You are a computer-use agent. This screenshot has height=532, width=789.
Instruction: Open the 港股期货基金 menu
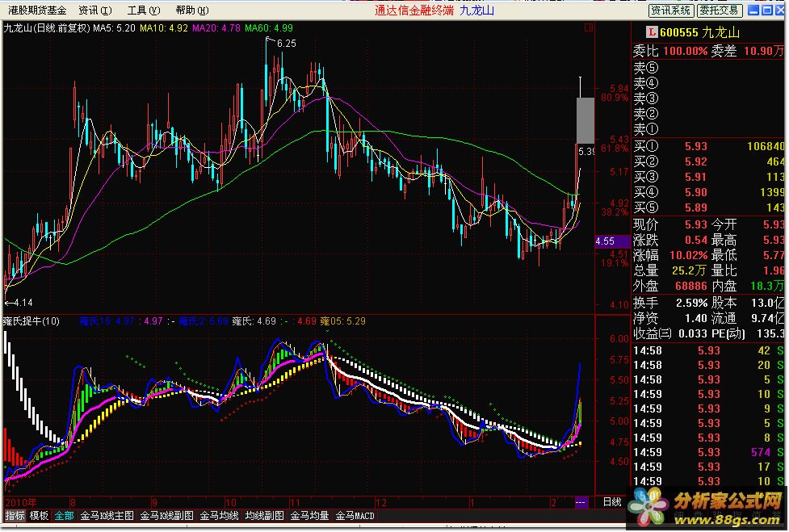point(36,10)
